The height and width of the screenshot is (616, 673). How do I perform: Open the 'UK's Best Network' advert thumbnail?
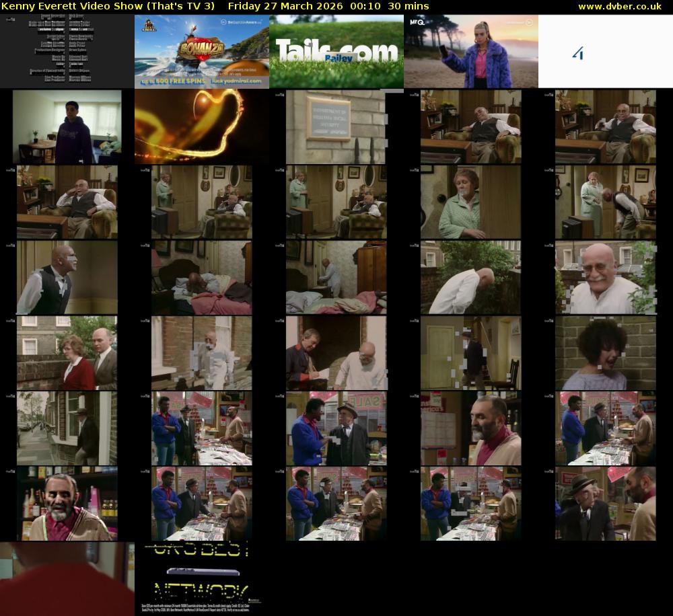pyautogui.click(x=202, y=579)
